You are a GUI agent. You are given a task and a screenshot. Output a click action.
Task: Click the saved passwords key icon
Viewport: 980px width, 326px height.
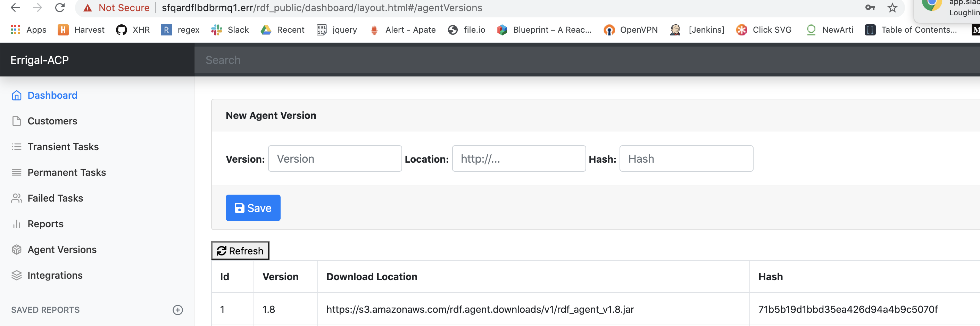click(870, 8)
